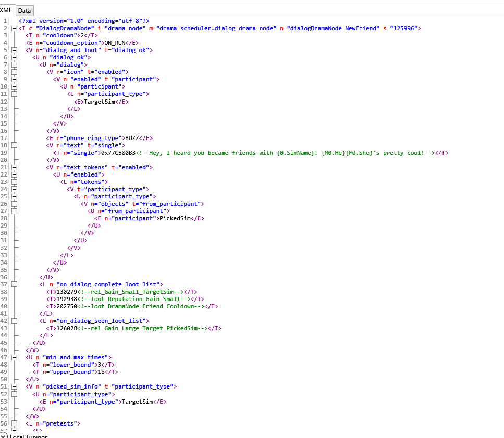Click loot ID 126028
This screenshot has width=504, height=438.
coord(67,328)
